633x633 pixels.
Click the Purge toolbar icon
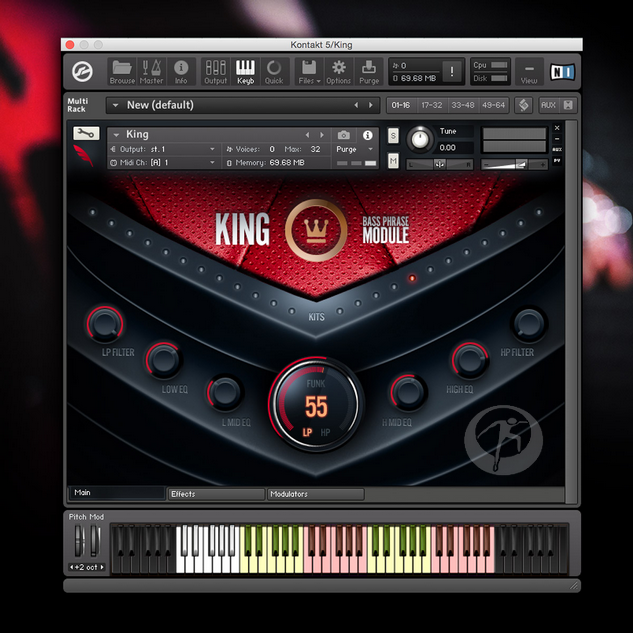pos(369,72)
